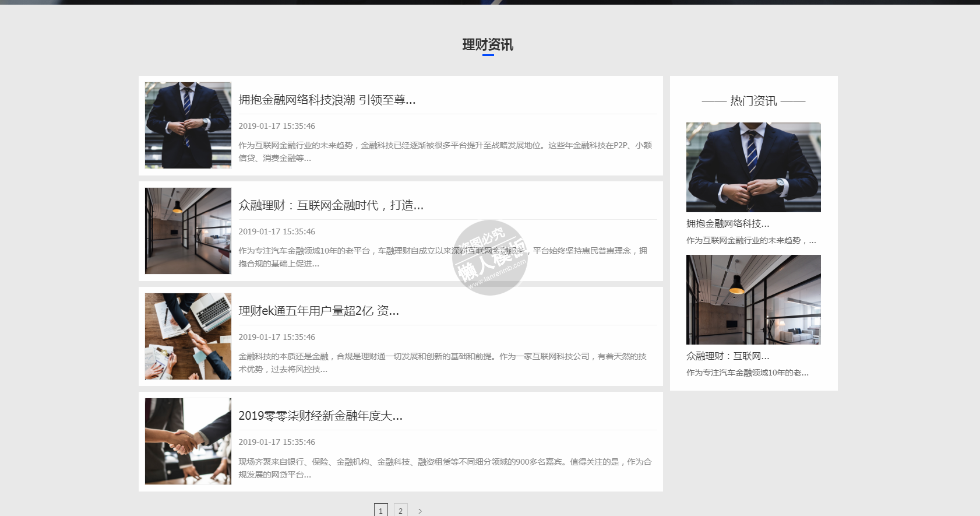This screenshot has height=516, width=980.
Task: Open article 拥抱金融网络科技浪潮 title link
Action: [x=326, y=100]
